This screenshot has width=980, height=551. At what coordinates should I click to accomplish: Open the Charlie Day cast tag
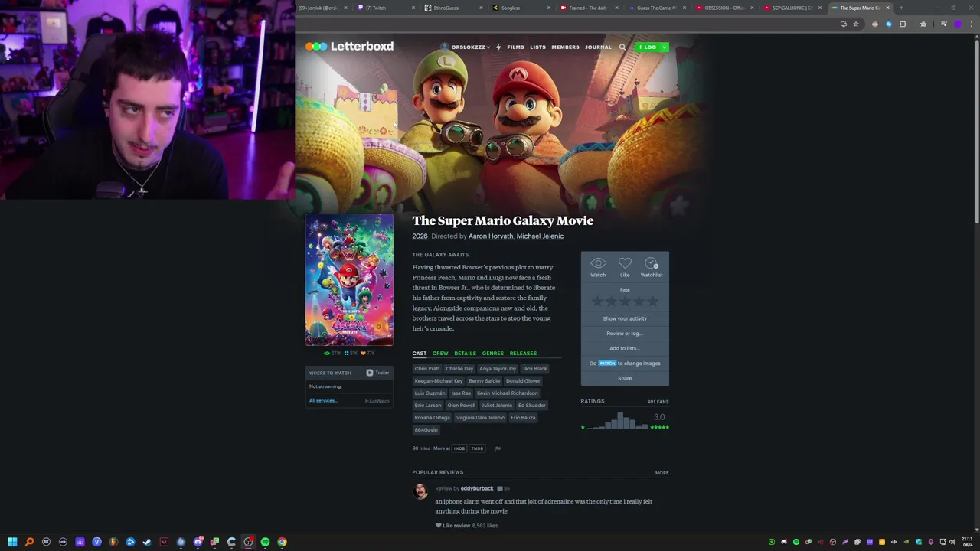459,369
